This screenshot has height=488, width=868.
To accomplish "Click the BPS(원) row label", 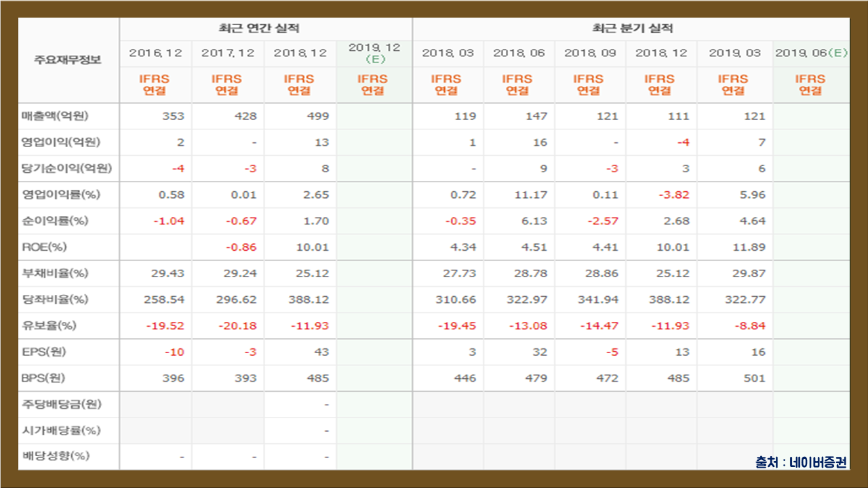I will [x=44, y=378].
